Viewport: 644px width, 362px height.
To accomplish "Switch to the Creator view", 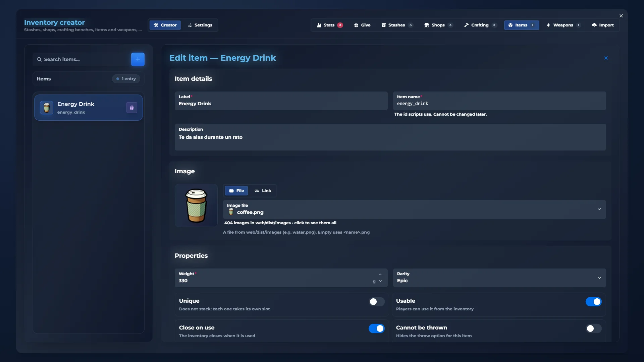I will tap(165, 25).
